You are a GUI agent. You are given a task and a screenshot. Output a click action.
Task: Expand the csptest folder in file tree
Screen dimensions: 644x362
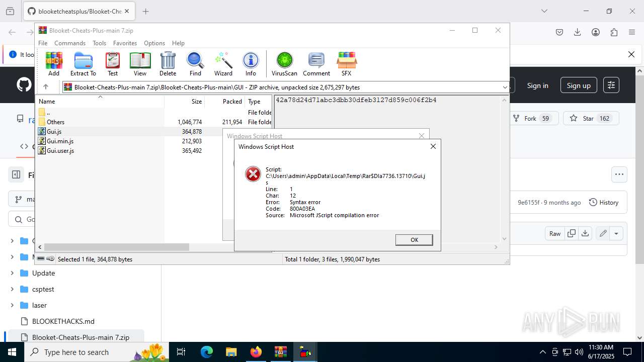(x=12, y=289)
